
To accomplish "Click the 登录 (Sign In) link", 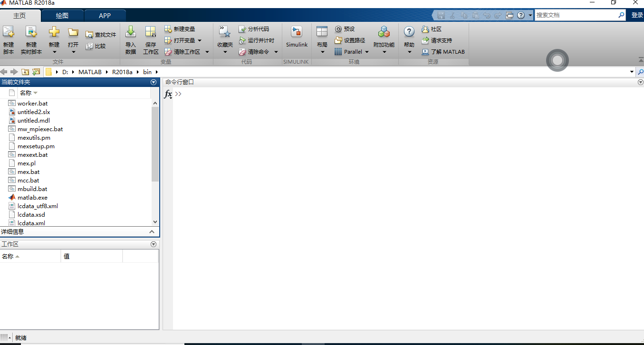I will [637, 15].
